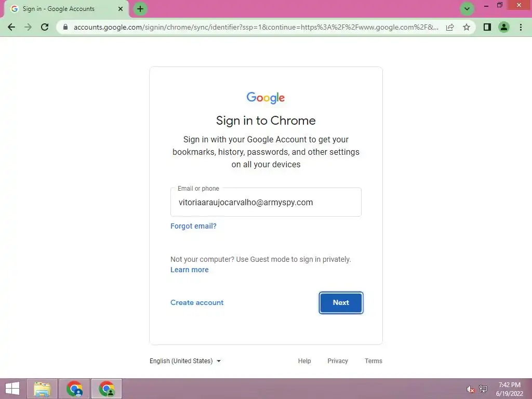Bookmark this tab with the star icon
Viewport: 532px width, 399px height.
(467, 27)
